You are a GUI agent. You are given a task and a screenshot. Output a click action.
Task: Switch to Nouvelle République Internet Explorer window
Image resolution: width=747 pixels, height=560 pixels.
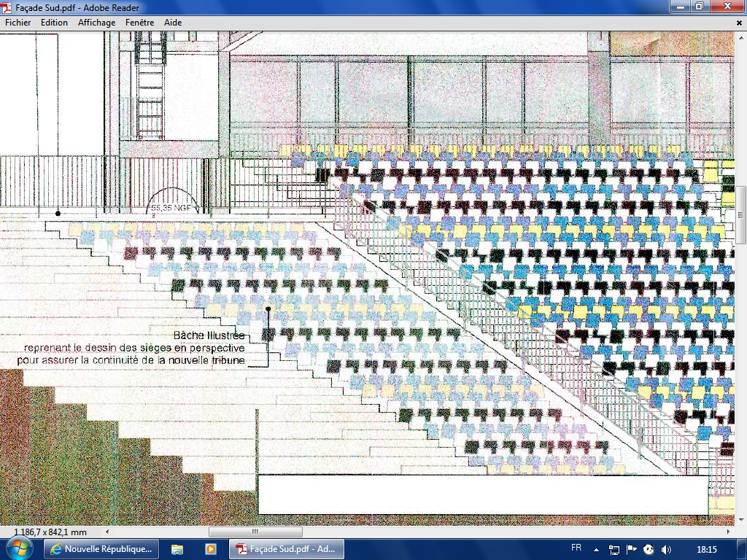101,549
